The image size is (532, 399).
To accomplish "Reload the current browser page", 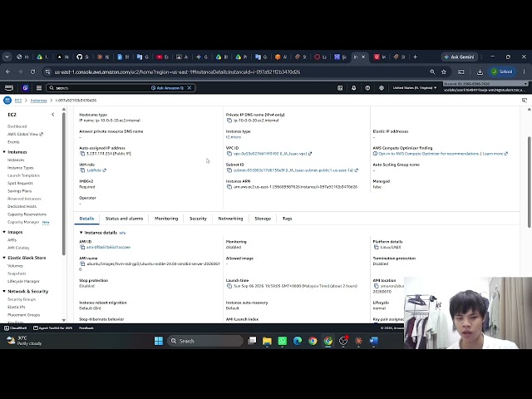I will click(x=32, y=72).
